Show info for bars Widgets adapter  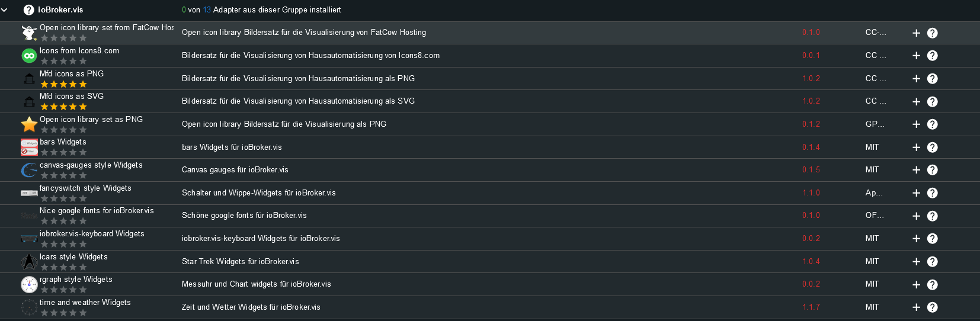tap(932, 147)
